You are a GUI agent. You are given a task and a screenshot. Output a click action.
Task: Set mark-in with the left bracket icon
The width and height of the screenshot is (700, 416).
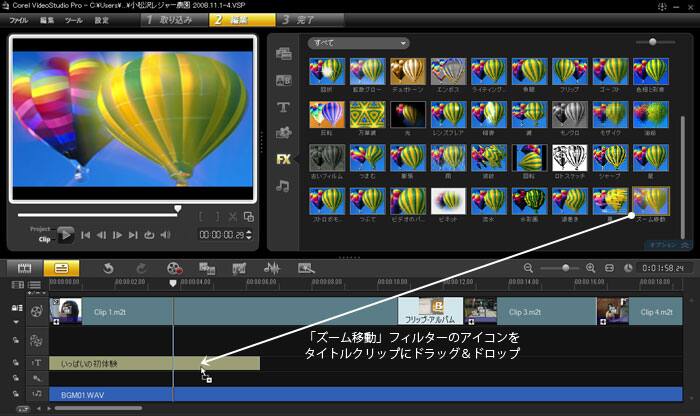click(201, 217)
